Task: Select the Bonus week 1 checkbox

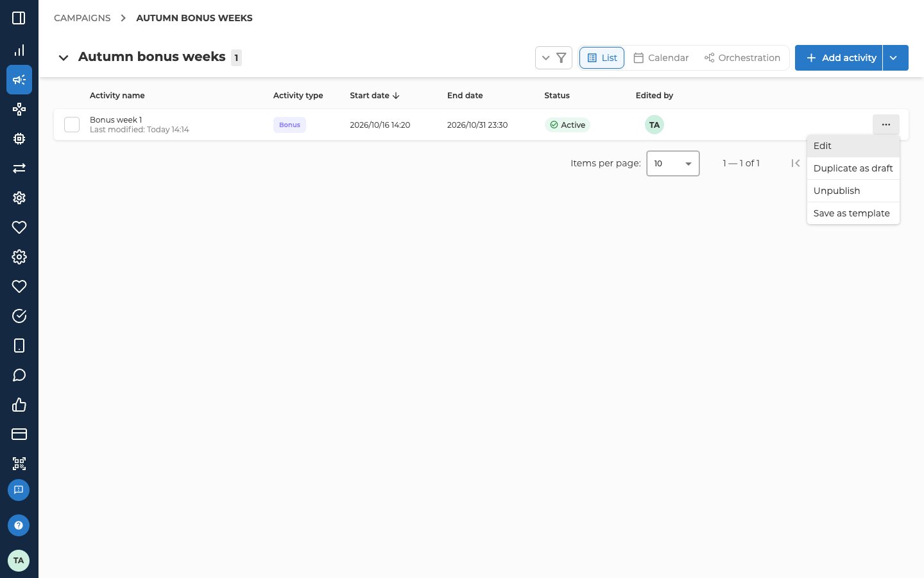Action: click(x=72, y=125)
